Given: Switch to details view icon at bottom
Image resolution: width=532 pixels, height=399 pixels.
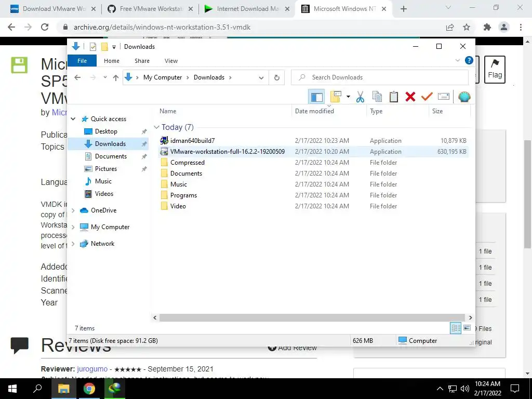Looking at the screenshot, I should 456,328.
